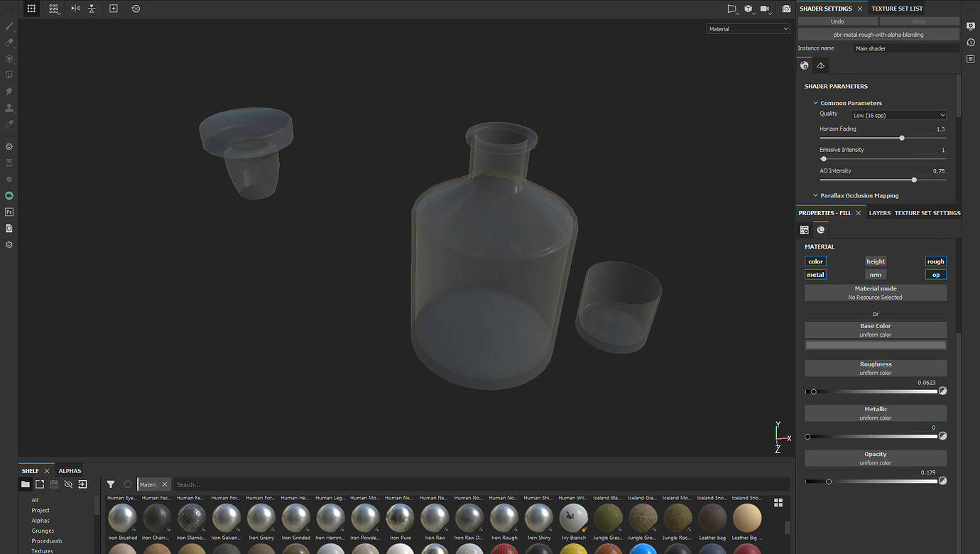The width and height of the screenshot is (980, 554).
Task: Open the Texture Set Settings tab
Action: coord(927,213)
